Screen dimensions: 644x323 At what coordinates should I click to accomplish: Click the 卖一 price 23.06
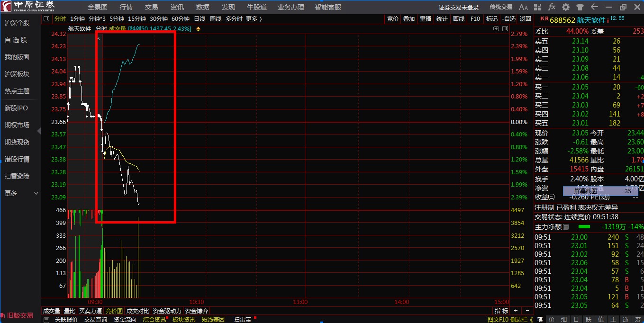click(x=580, y=77)
